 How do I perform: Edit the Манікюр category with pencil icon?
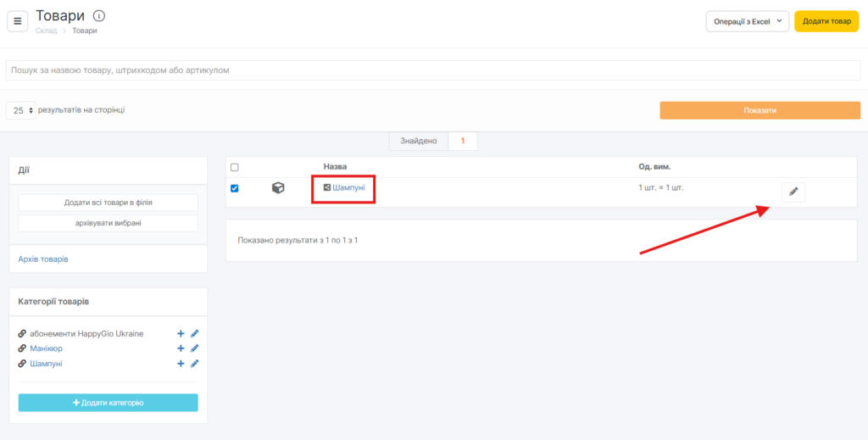(194, 348)
